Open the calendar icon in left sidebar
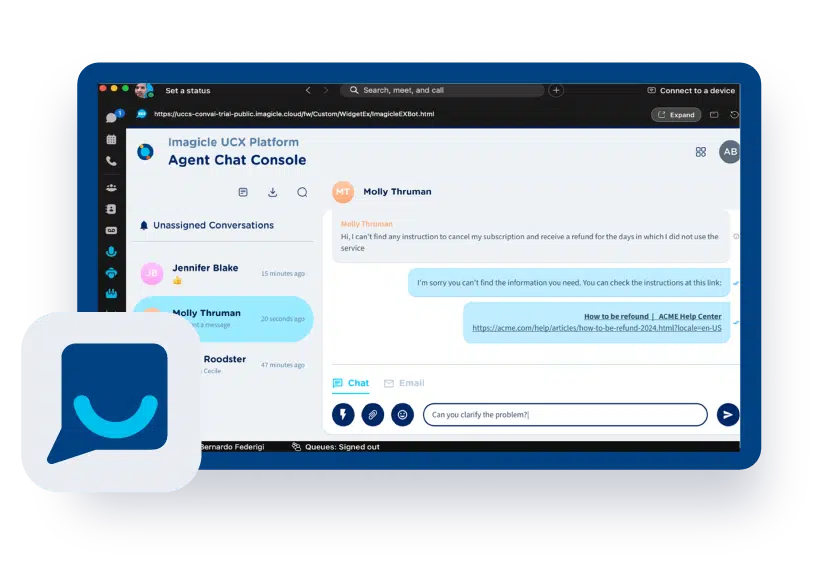Screen dimensions: 828x573 (x=112, y=139)
